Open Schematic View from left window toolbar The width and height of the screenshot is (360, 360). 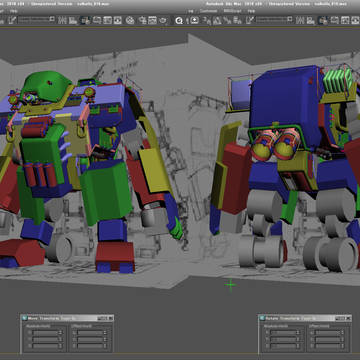118,20
